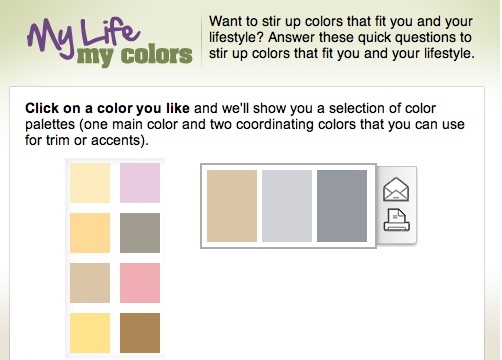Choose the light orange peach swatch
Viewport: 502px width, 360px height.
[90, 233]
